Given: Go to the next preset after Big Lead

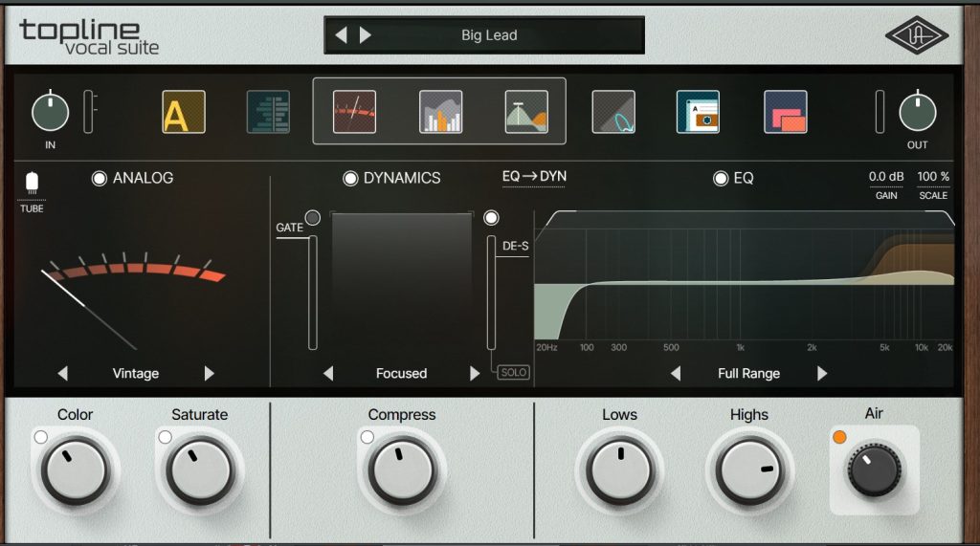Looking at the screenshot, I should pos(365,35).
